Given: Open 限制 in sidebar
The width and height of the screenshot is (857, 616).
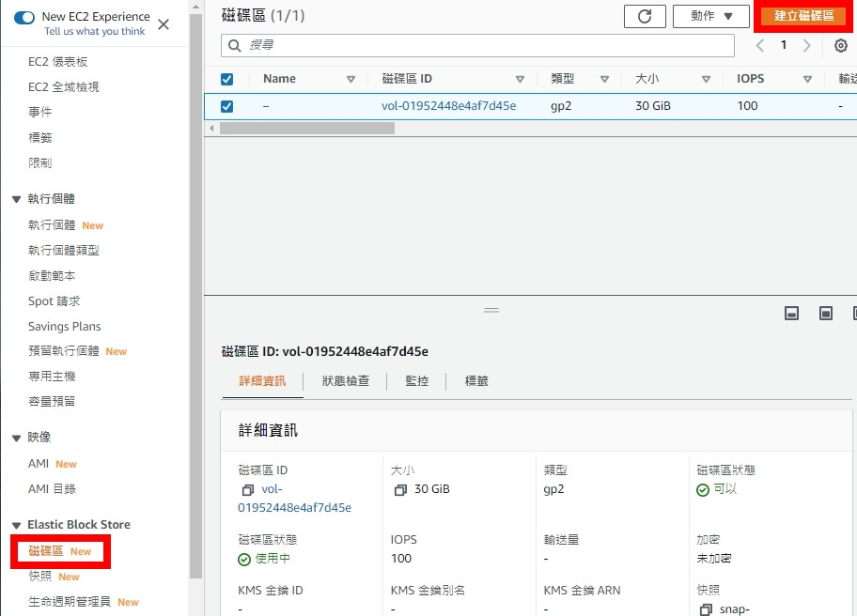Looking at the screenshot, I should (39, 162).
